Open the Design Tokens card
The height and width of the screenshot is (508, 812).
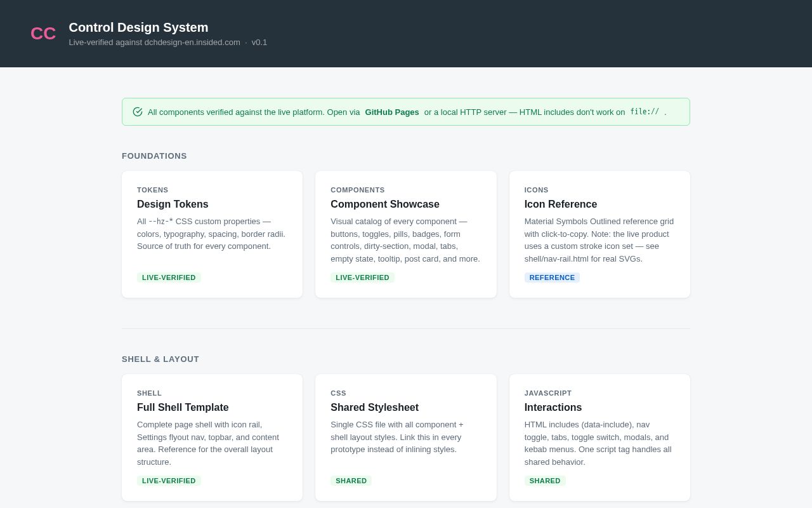[x=212, y=234]
